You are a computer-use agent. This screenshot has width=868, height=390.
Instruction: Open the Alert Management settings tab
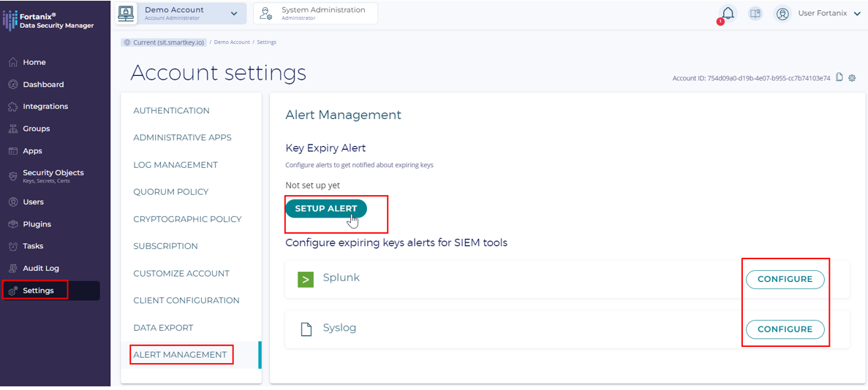click(180, 355)
